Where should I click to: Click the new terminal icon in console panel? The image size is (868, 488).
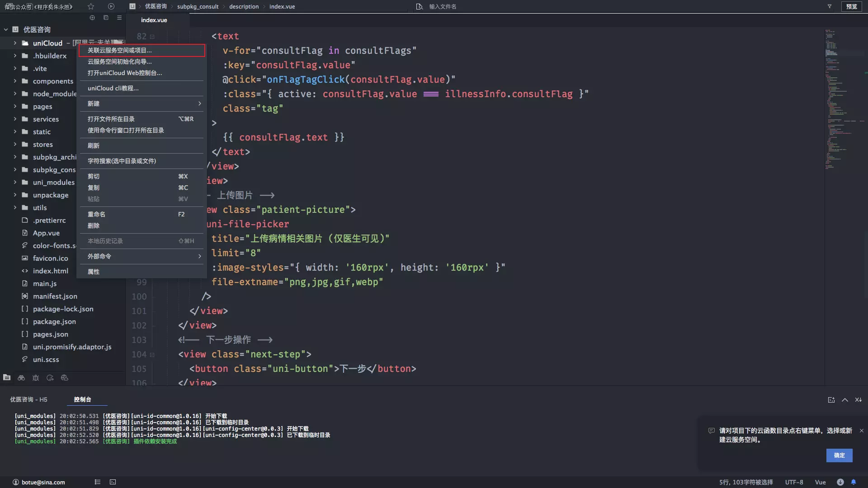click(x=831, y=399)
